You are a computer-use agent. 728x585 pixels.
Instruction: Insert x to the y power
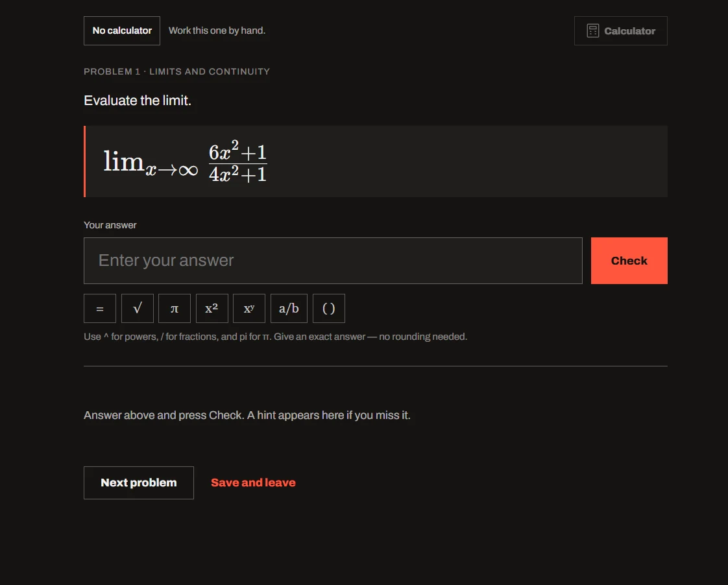249,309
